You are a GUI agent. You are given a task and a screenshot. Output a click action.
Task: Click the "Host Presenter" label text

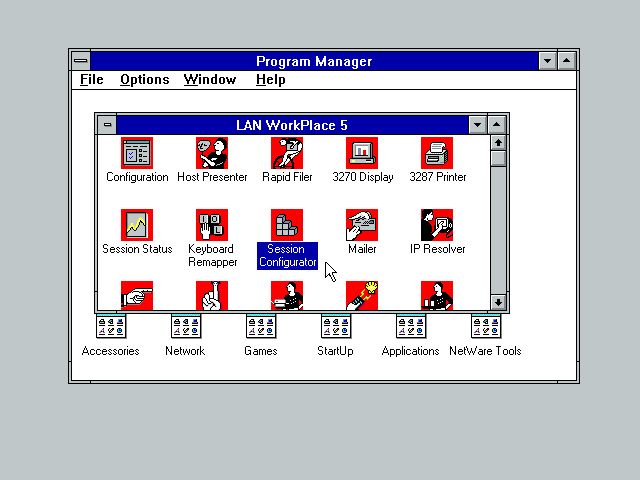point(212,177)
